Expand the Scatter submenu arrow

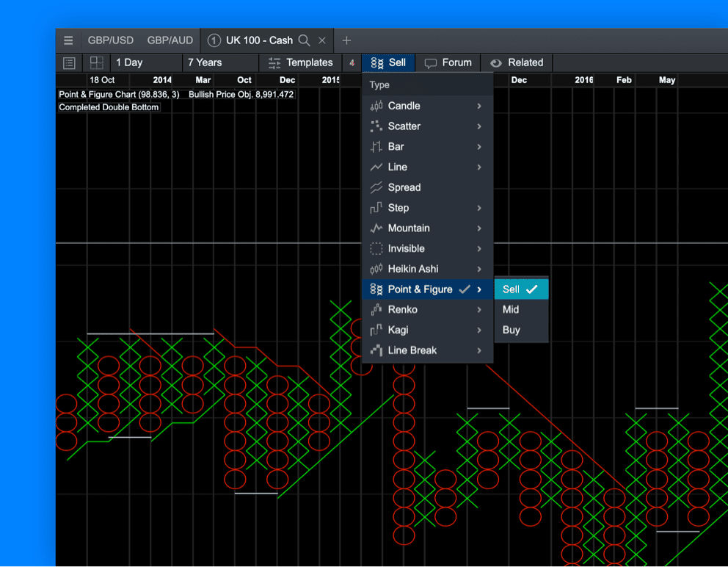(479, 126)
